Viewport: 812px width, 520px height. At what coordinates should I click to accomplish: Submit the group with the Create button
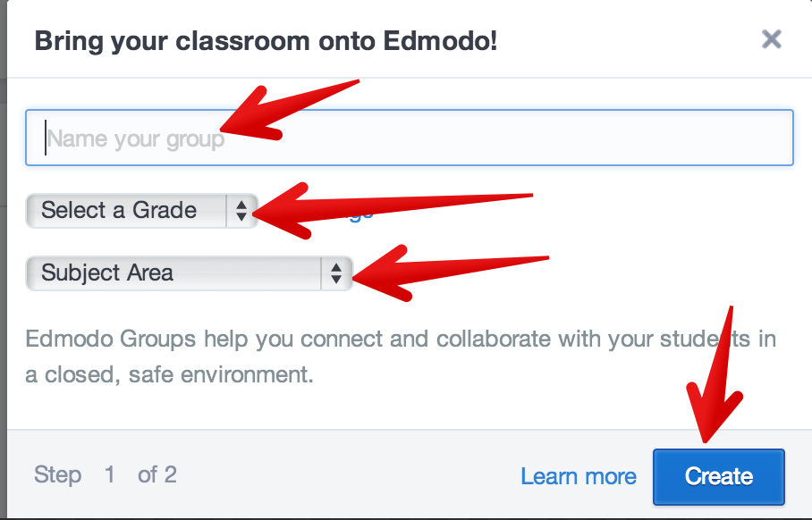718,476
